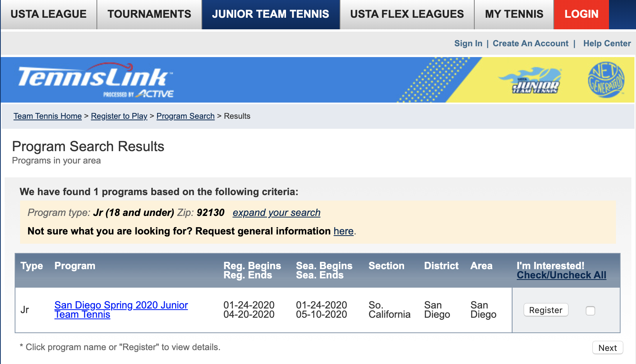Click Register to Play breadcrumb
Image resolution: width=636 pixels, height=364 pixels.
click(x=119, y=116)
